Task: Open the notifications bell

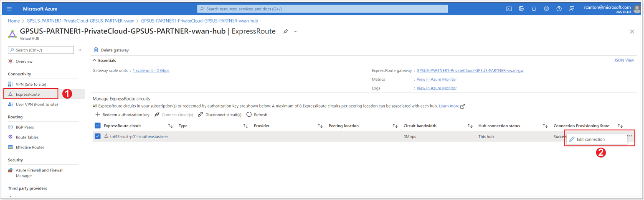Action: tap(534, 9)
